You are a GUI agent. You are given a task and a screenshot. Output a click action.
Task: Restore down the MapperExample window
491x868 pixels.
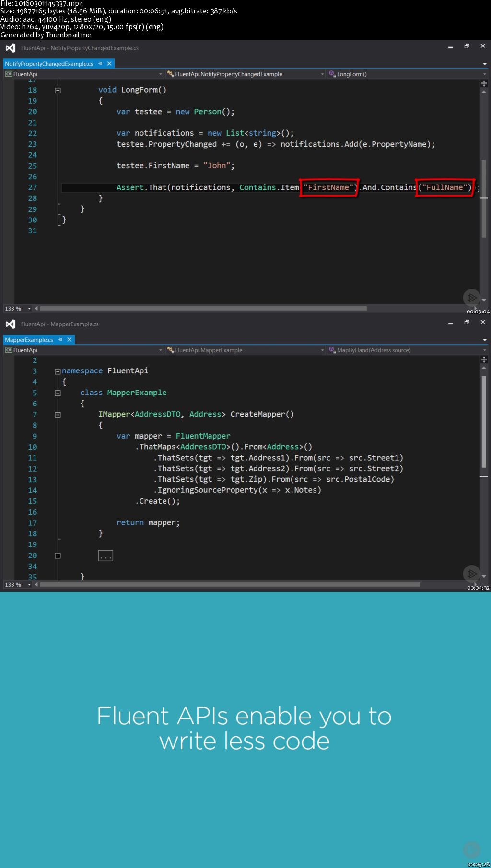click(467, 323)
